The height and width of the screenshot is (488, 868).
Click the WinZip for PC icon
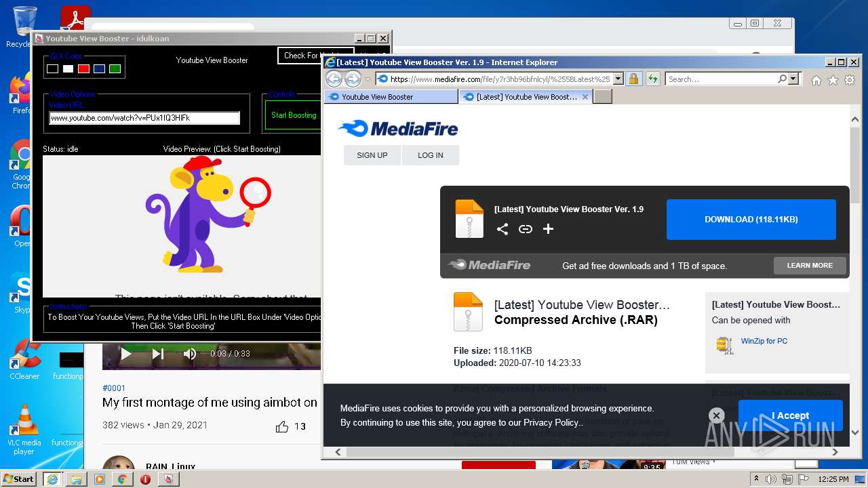click(725, 345)
